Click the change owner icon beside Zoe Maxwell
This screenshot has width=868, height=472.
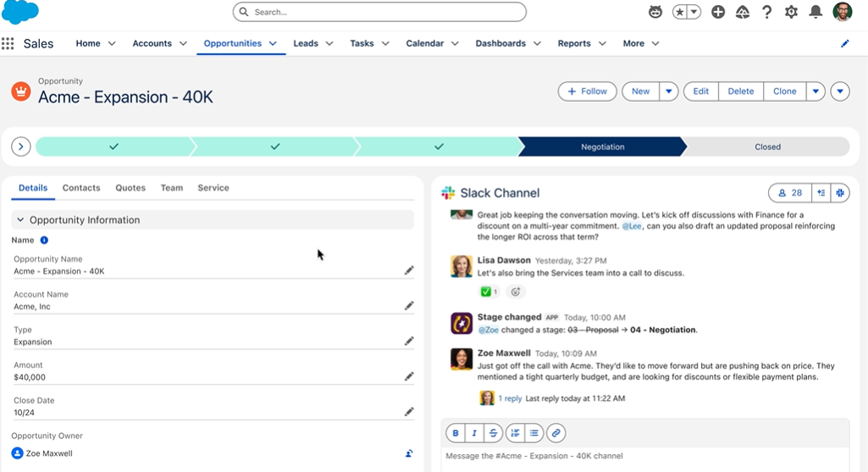pos(408,453)
